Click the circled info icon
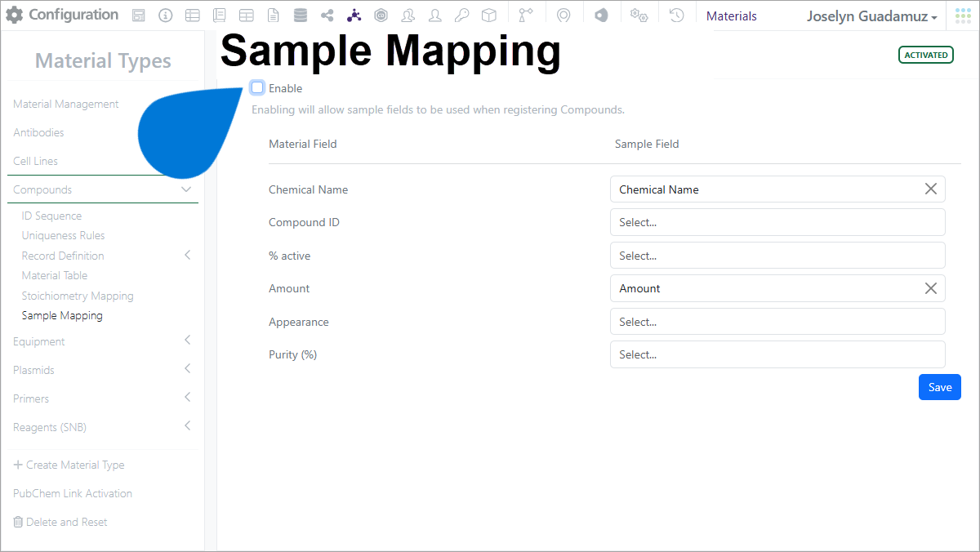The height and width of the screenshot is (552, 980). pos(165,16)
